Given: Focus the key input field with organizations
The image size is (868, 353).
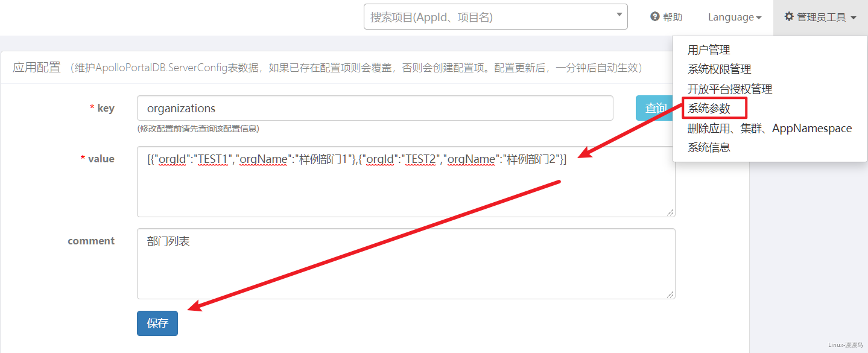Looking at the screenshot, I should [375, 108].
